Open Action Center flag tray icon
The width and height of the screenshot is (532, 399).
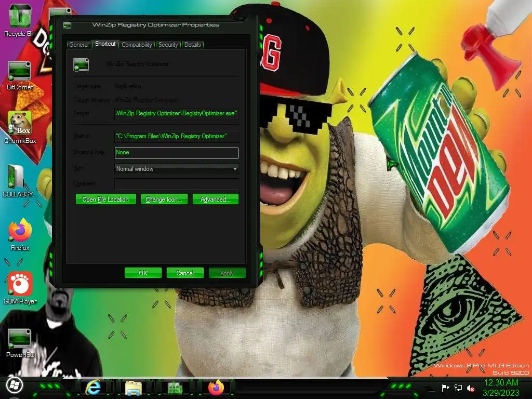[445, 388]
